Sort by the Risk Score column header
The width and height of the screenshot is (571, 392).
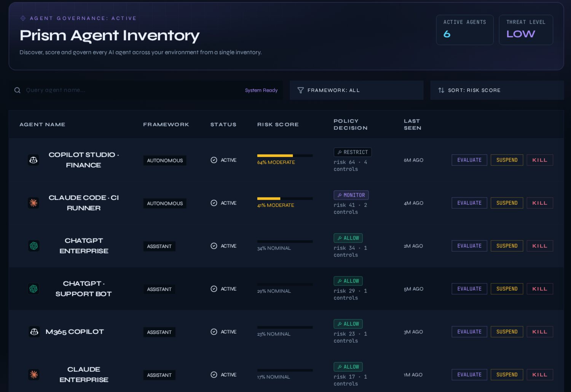(278, 124)
